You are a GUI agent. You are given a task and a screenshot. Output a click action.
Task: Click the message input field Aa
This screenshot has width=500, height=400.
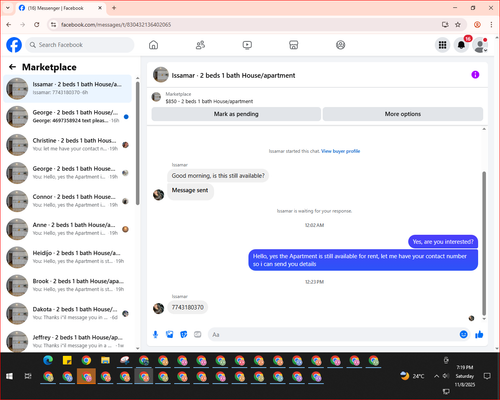pos(333,334)
